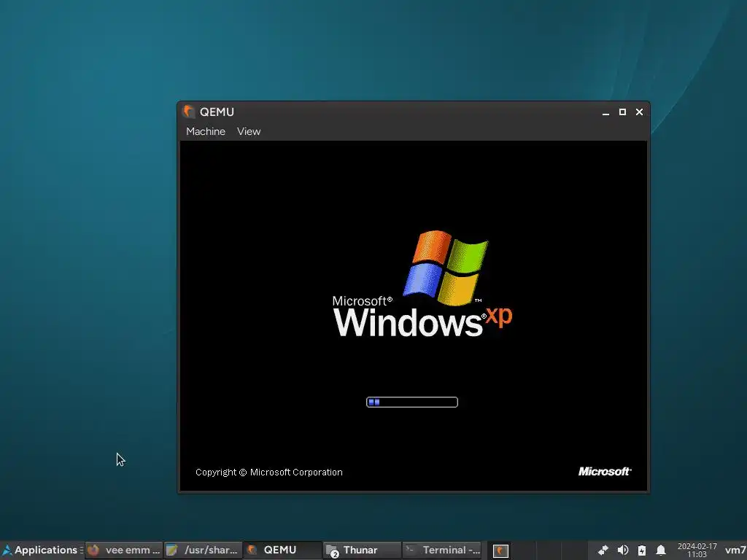The height and width of the screenshot is (560, 747).
Task: Minimize the QEMU window
Action: click(605, 112)
